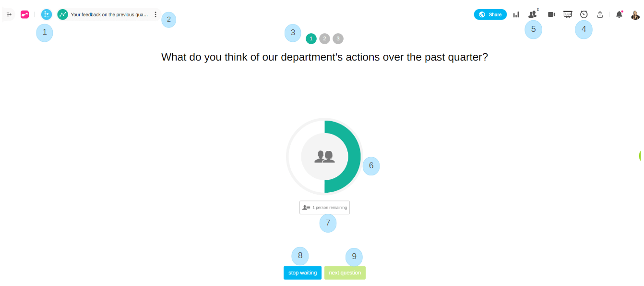This screenshot has width=644, height=286.
Task: Click the green survey title icon
Action: (x=62, y=15)
